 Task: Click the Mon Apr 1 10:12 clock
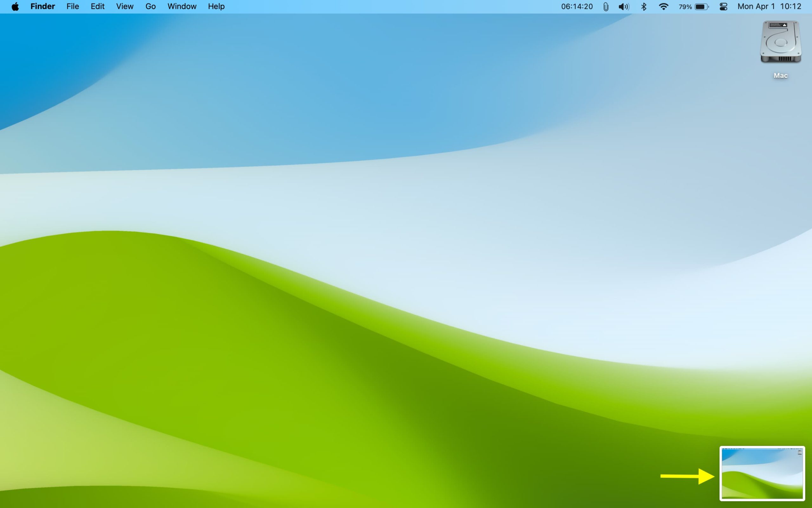769,7
